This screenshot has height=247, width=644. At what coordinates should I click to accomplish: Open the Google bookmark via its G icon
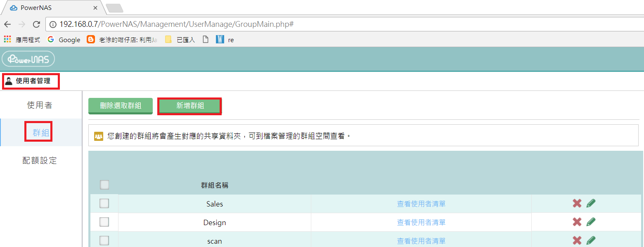coord(50,39)
